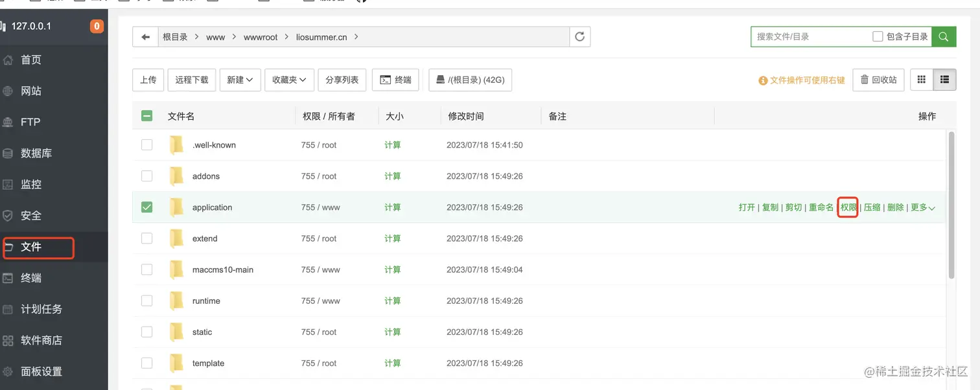Open the recycle bin (回收站)

pyautogui.click(x=878, y=80)
